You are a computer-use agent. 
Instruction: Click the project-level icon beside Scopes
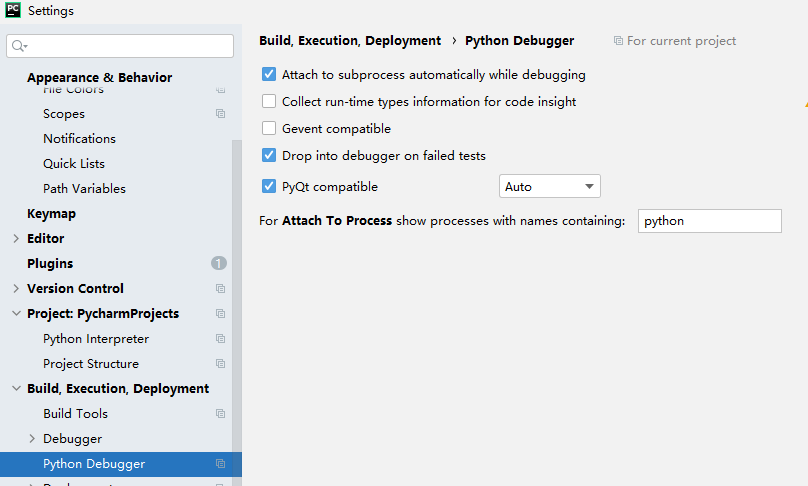point(220,114)
